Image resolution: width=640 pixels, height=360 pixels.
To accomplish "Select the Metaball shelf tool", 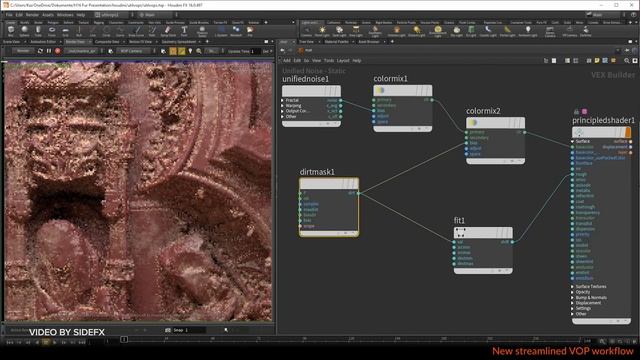I will [236, 31].
